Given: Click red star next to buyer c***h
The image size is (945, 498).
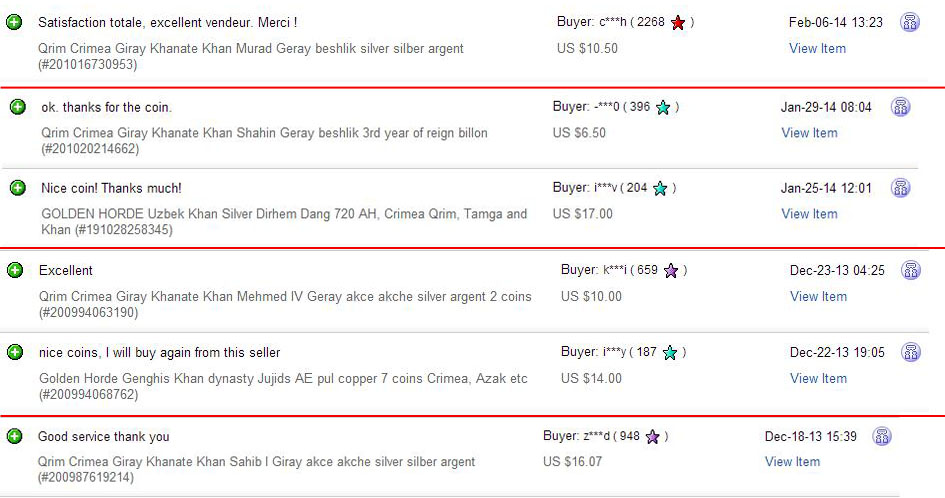Looking at the screenshot, I should 678,22.
